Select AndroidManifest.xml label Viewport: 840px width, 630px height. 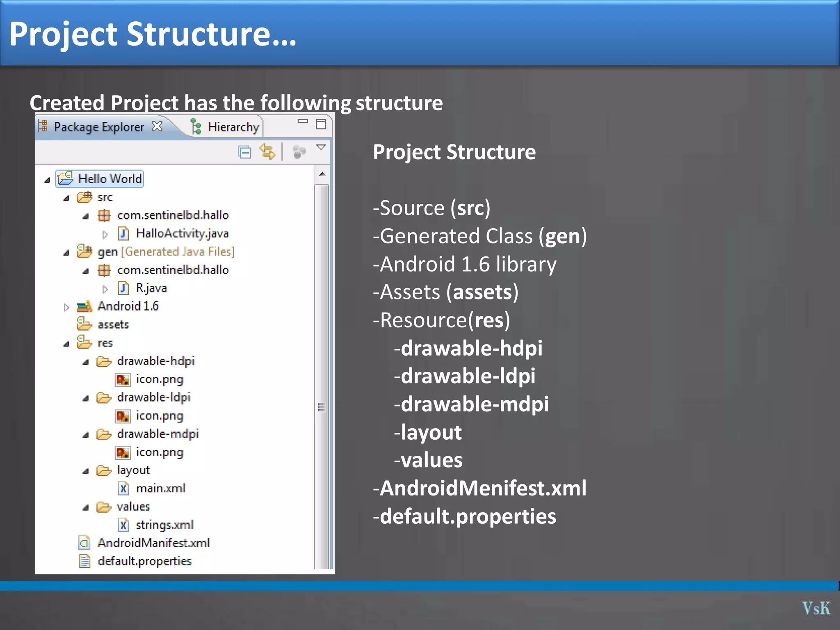pos(154,543)
